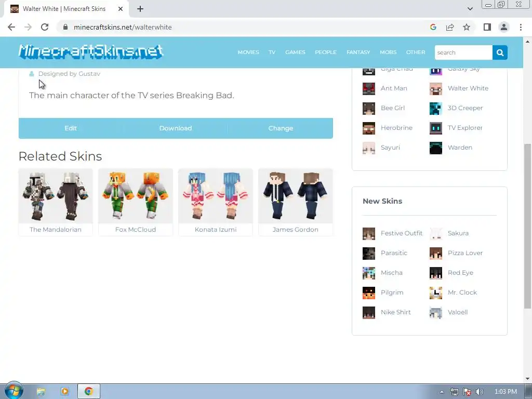Click the TV Explorer skin head icon
The width and height of the screenshot is (532, 399).
pyautogui.click(x=436, y=128)
